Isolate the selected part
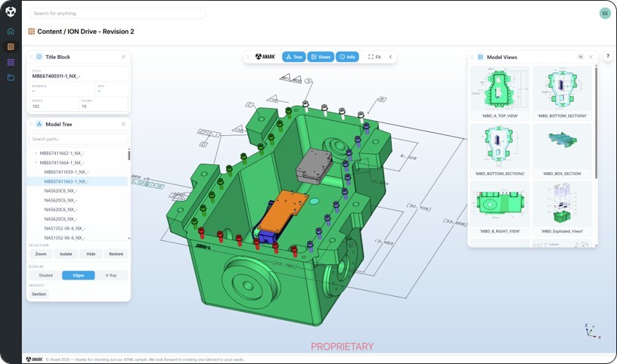The image size is (617, 364). pyautogui.click(x=66, y=254)
